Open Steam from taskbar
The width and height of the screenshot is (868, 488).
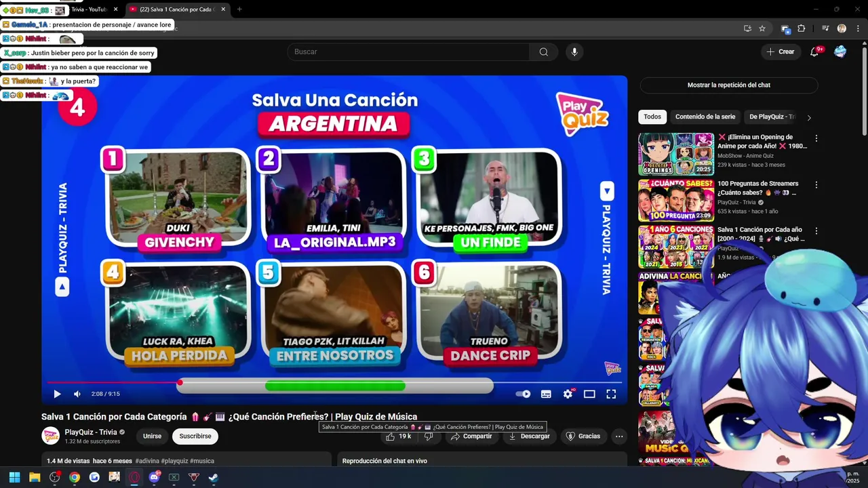pyautogui.click(x=214, y=477)
